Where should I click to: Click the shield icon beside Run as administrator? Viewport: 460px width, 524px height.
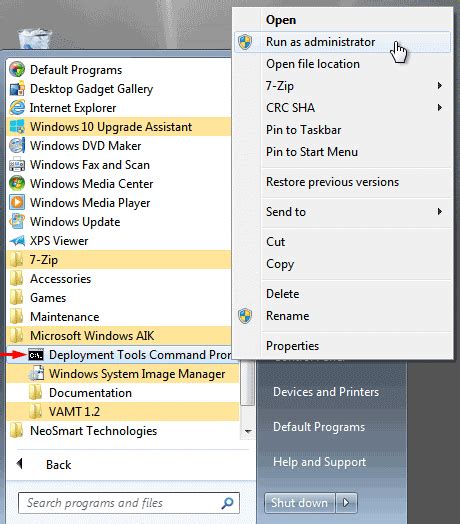point(245,42)
